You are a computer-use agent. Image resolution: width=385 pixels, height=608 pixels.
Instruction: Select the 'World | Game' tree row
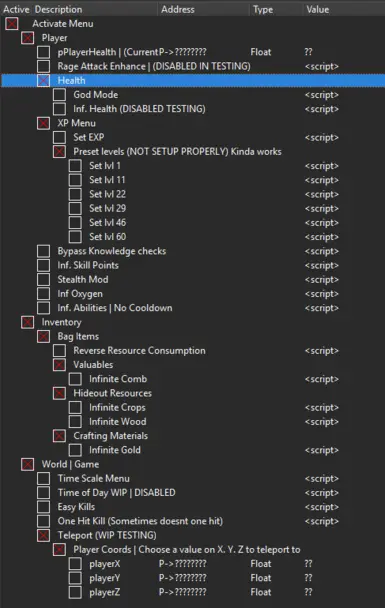point(70,465)
